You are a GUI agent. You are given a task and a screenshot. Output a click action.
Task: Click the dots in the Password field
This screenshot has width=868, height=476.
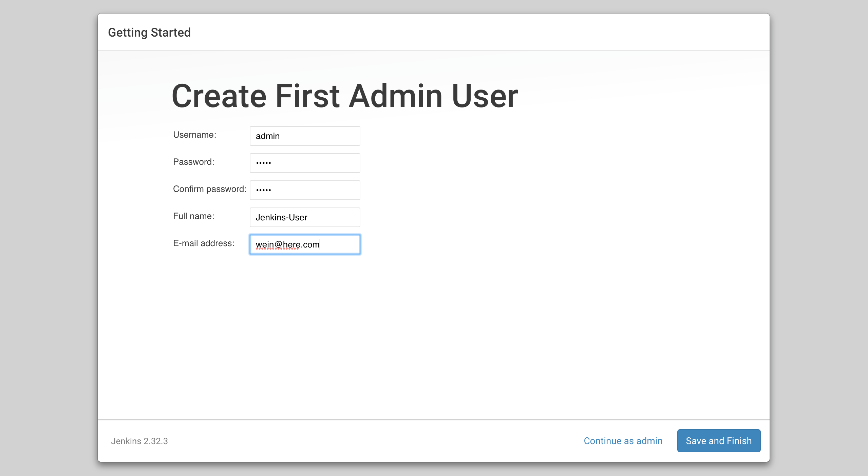[x=263, y=163]
